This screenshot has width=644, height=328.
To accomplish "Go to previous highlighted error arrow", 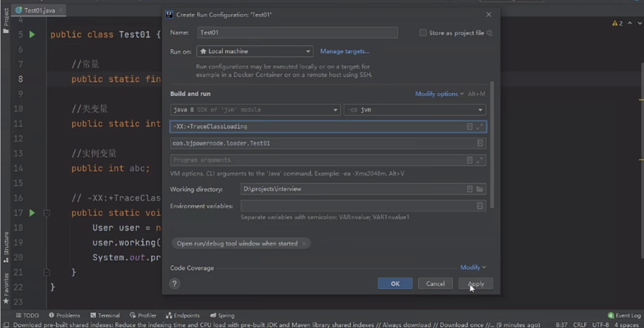I will 630,23.
